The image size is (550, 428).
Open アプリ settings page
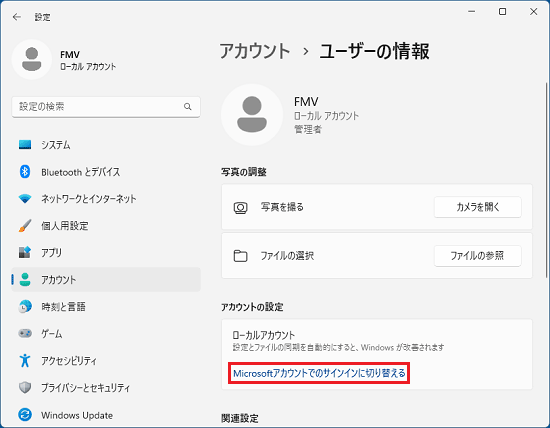(x=106, y=252)
